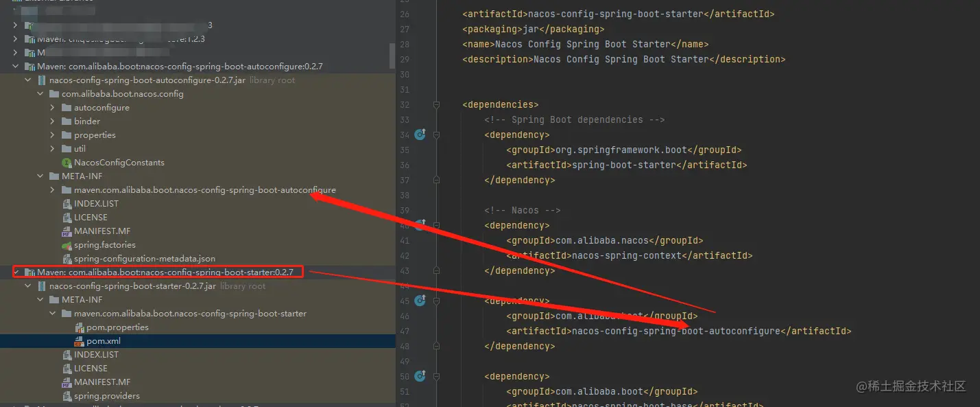Click the spring-configuration-metadata.json file icon
Screen dimensions: 980x407
pyautogui.click(x=67, y=259)
